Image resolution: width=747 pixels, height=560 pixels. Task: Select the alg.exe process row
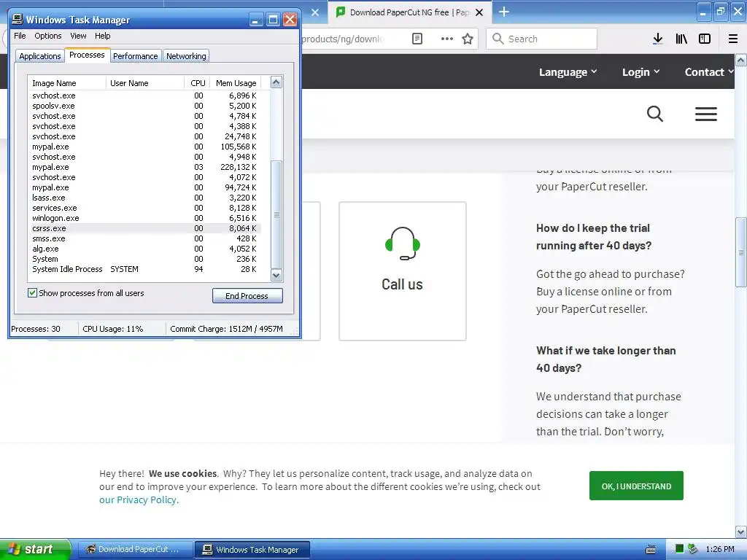click(144, 249)
